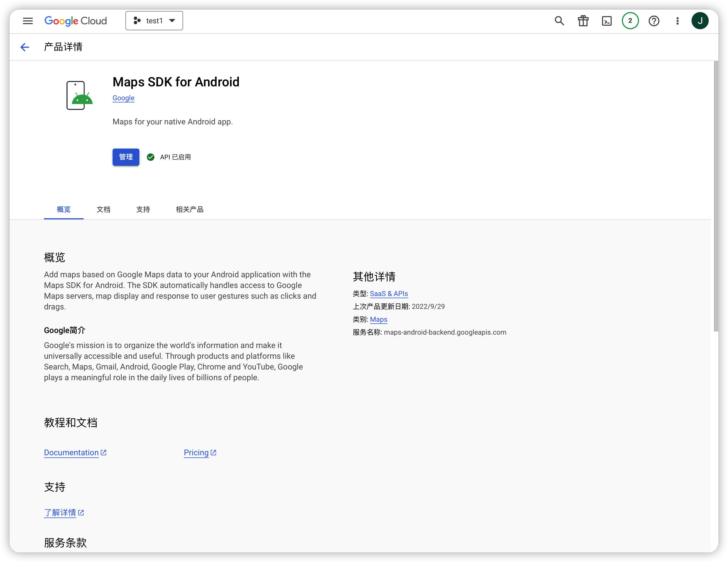The image size is (728, 562).
Task: Open the Documentation external link
Action: 75,453
